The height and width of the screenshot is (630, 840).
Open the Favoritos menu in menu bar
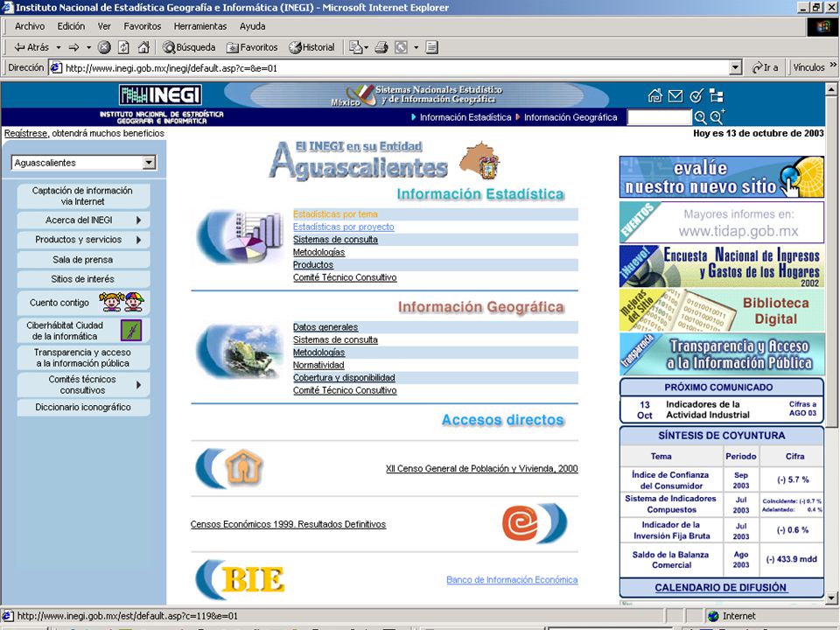[142, 26]
